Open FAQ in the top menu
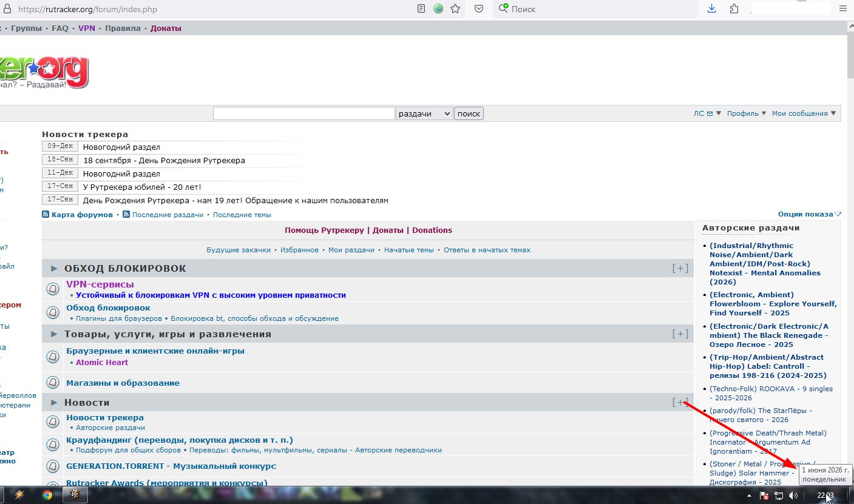854x504 pixels. pyautogui.click(x=60, y=29)
